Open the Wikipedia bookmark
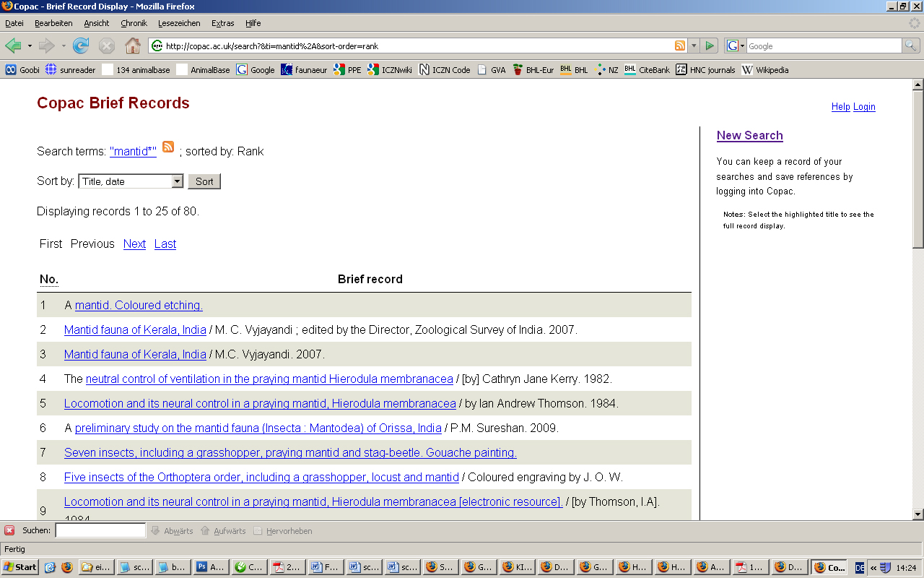Viewport: 924px width, 578px height. point(765,70)
